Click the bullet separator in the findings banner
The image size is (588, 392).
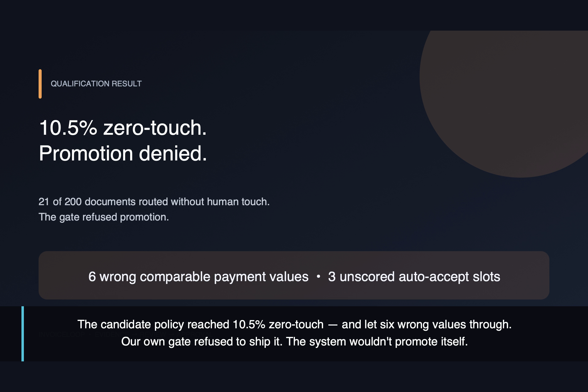pyautogui.click(x=318, y=277)
